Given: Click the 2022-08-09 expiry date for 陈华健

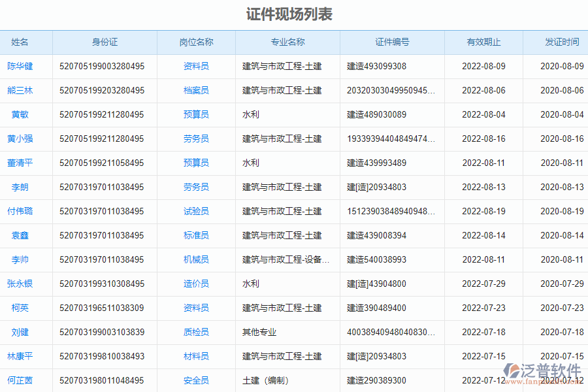Looking at the screenshot, I should [x=484, y=66].
